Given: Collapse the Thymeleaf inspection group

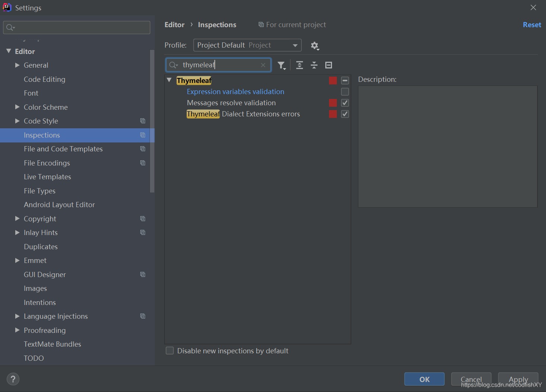Looking at the screenshot, I should click(169, 80).
